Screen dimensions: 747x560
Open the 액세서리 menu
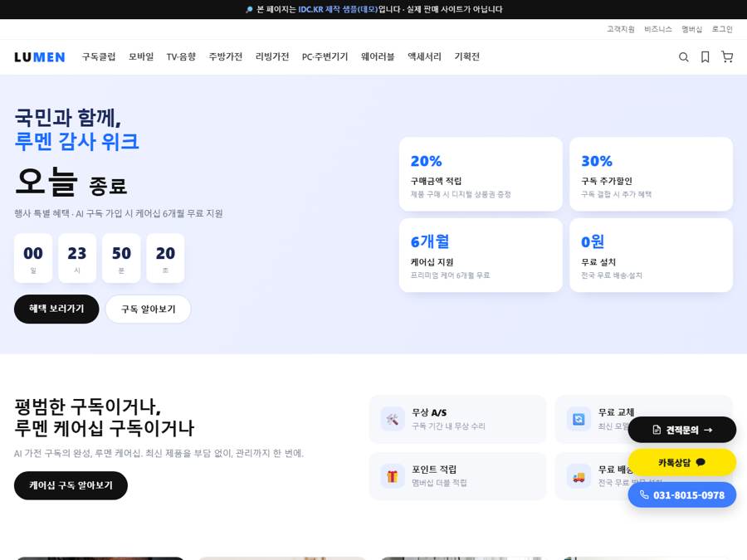tap(424, 56)
